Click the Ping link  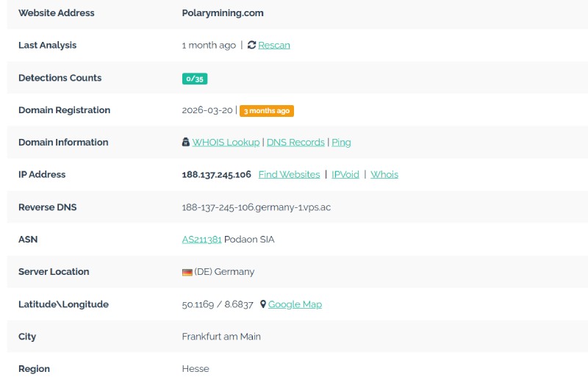tap(341, 143)
